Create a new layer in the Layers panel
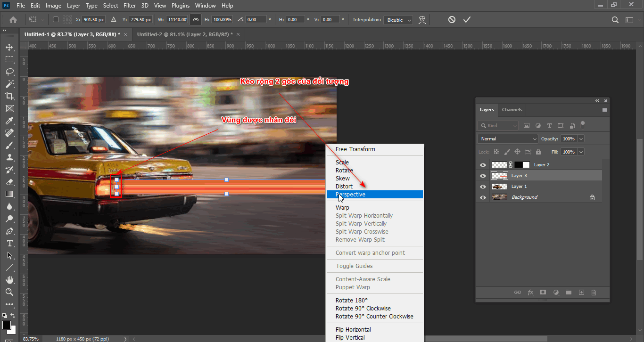644x342 pixels. (581, 293)
